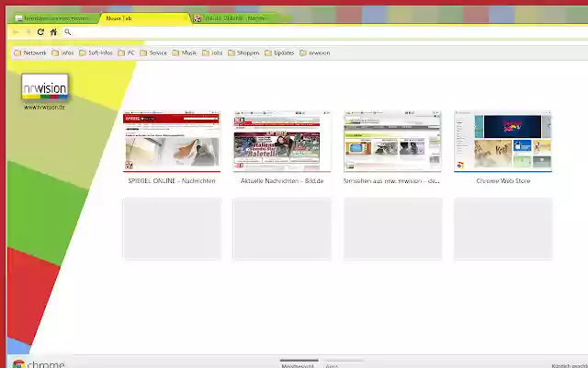
Task: Go to the home page icon
Action: (53, 32)
